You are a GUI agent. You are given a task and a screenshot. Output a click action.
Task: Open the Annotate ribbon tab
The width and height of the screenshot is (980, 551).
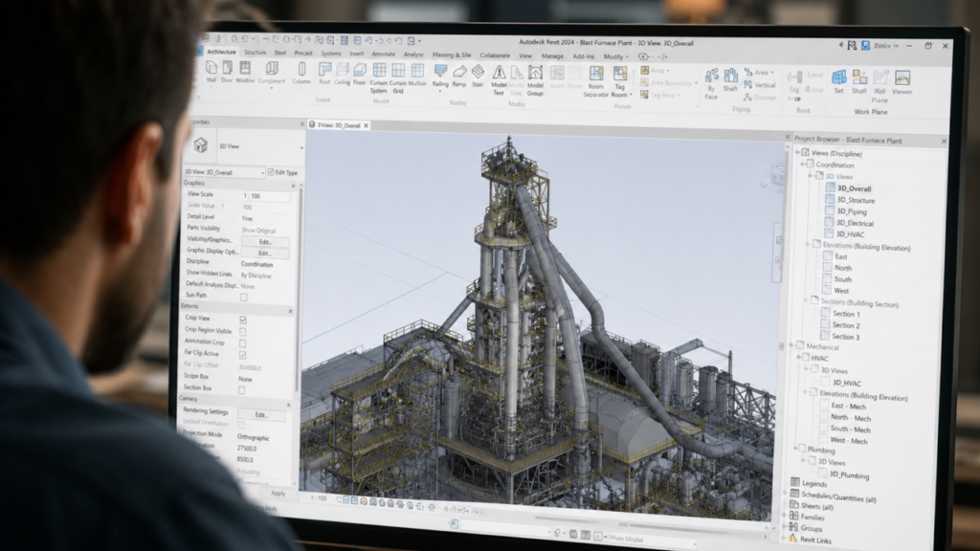tap(383, 54)
